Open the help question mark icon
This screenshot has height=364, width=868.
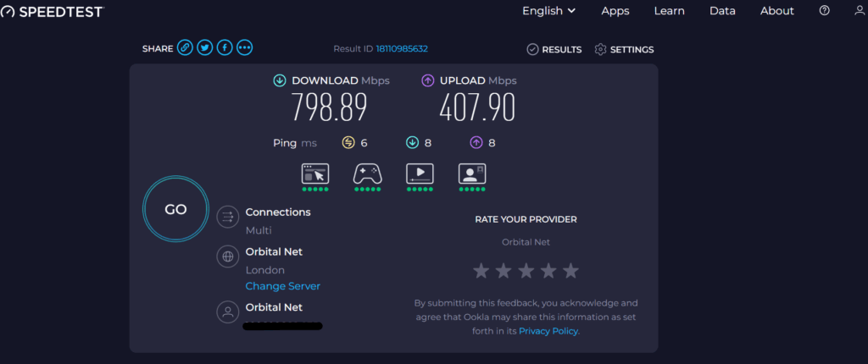(824, 10)
